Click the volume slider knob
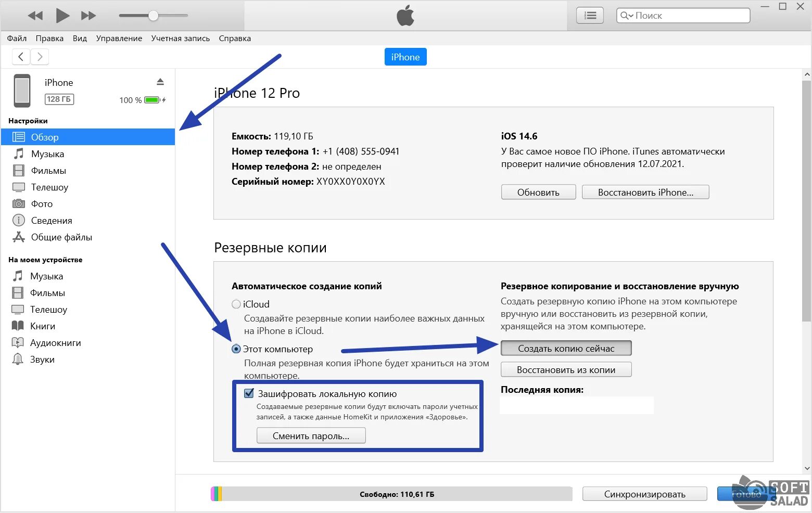812x513 pixels. coord(153,16)
